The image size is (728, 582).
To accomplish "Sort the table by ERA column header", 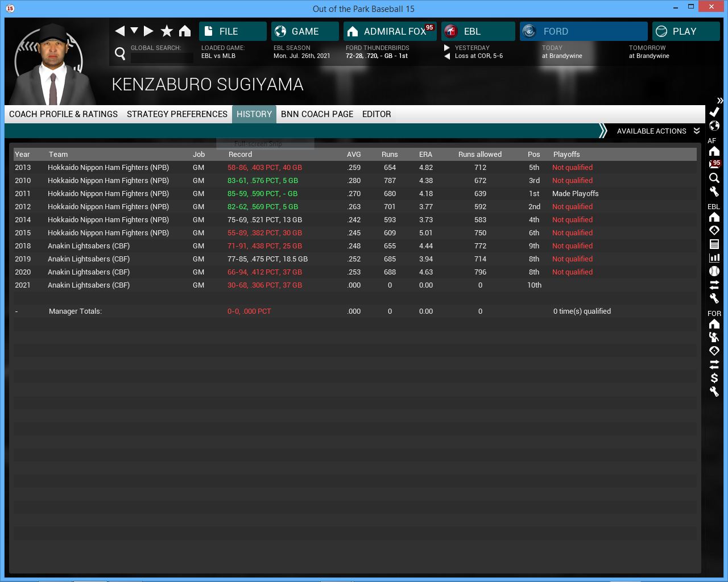I will click(x=425, y=155).
